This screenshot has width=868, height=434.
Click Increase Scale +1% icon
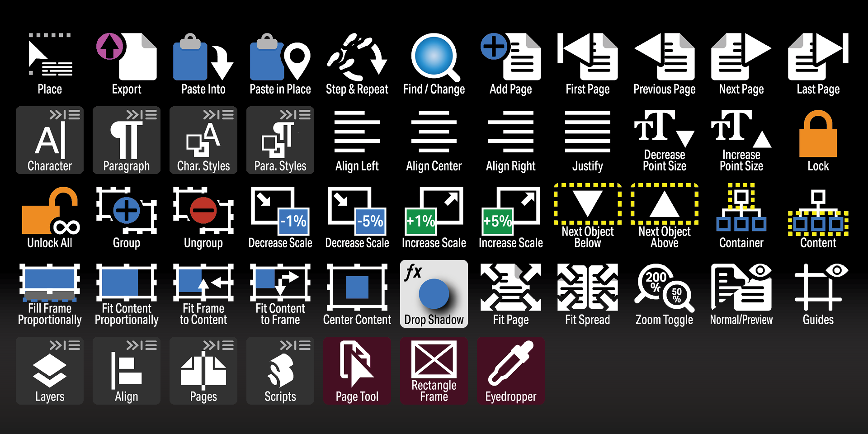point(434,211)
